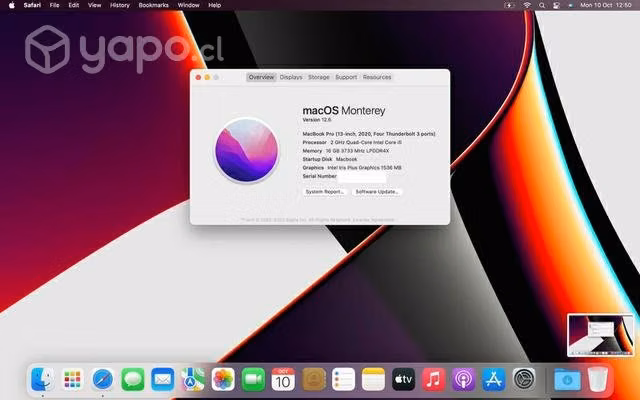Switch to the Resources tab
Image resolution: width=640 pixels, height=400 pixels.
coord(377,77)
